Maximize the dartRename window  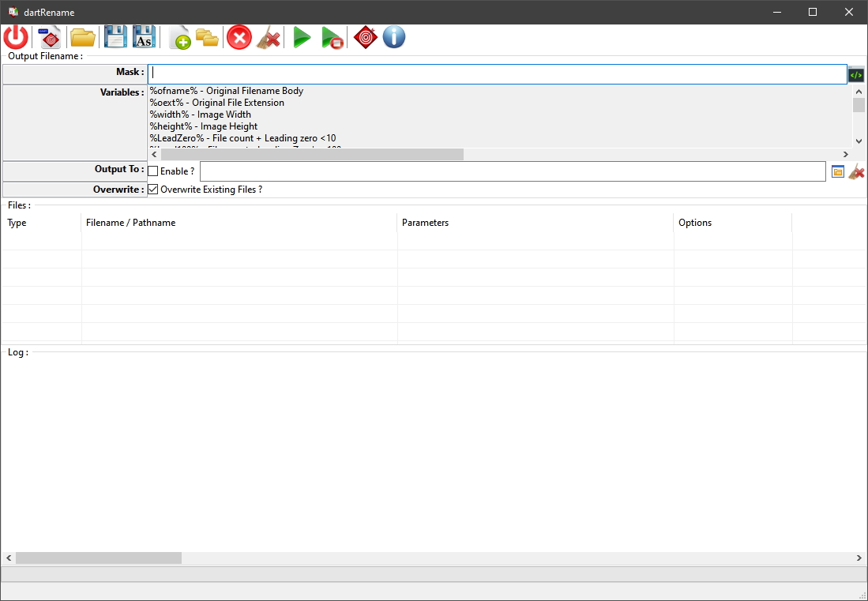tap(813, 12)
